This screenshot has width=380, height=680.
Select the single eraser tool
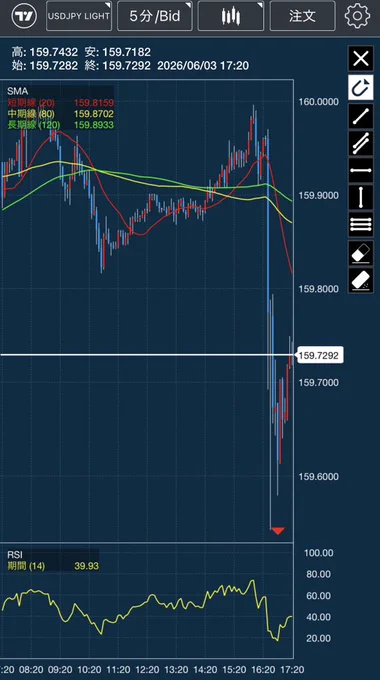[360, 253]
